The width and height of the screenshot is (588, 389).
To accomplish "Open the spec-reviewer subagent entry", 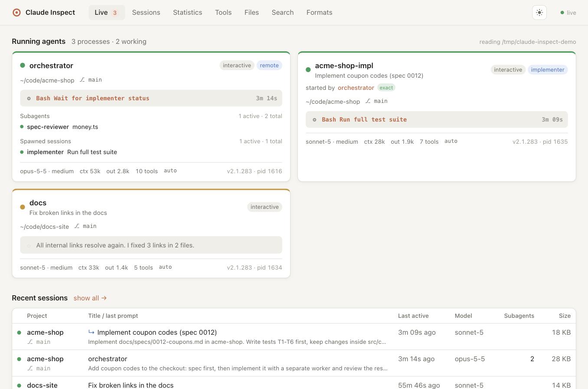I will point(48,127).
